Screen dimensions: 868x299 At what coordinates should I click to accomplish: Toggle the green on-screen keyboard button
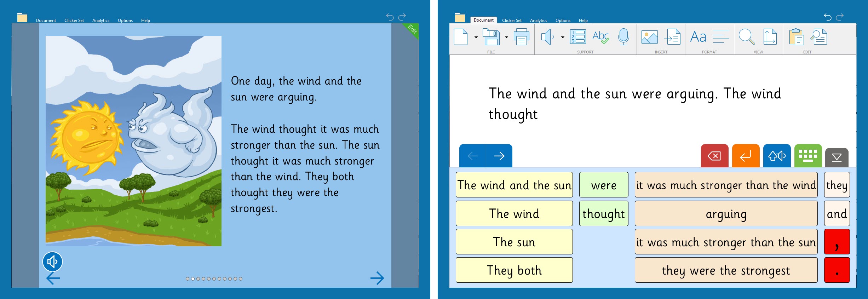click(x=808, y=156)
